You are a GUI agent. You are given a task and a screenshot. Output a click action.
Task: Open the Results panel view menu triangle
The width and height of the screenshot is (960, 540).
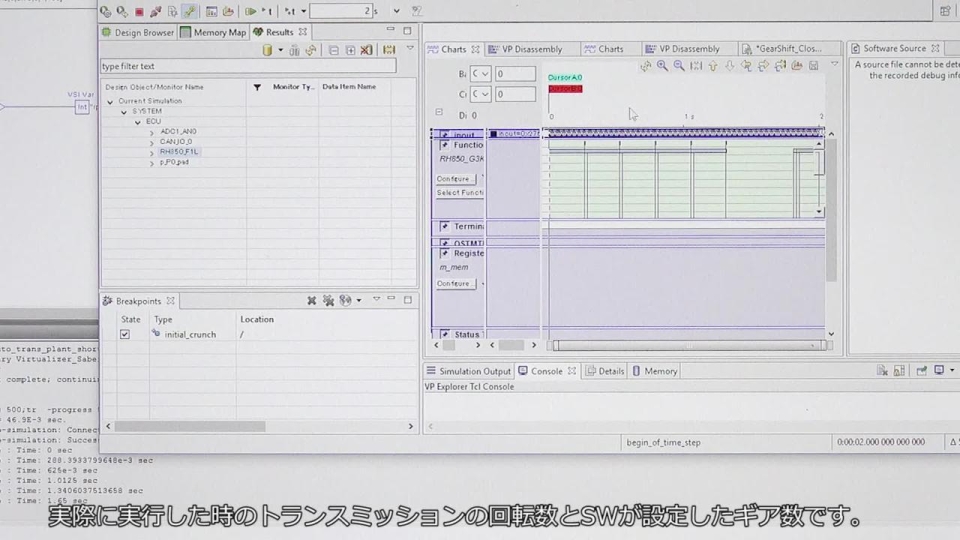(x=410, y=49)
